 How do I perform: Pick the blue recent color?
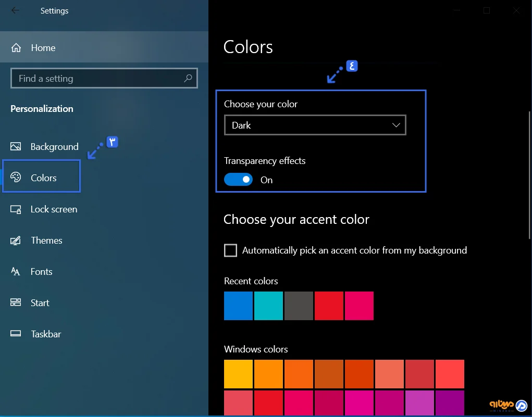pos(238,306)
